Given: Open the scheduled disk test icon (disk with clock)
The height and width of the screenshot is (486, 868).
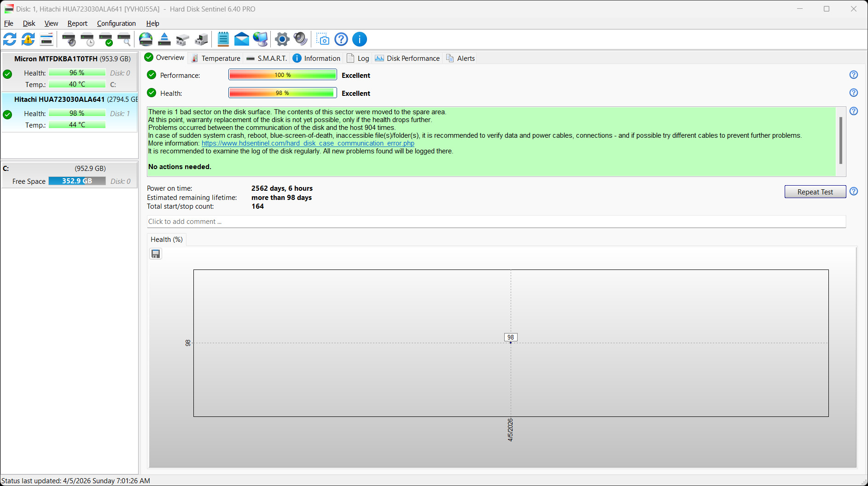Looking at the screenshot, I should (87, 40).
